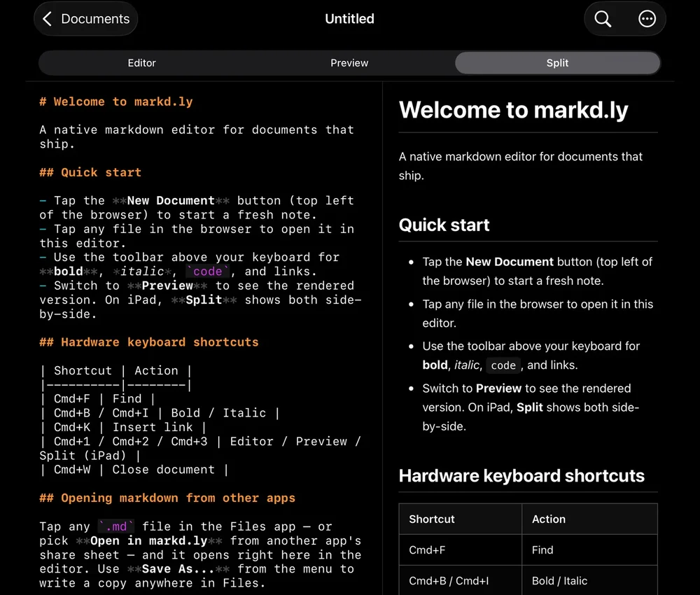The width and height of the screenshot is (700, 595).
Task: Click '**Save As...**' in the editor
Action: click(178, 569)
